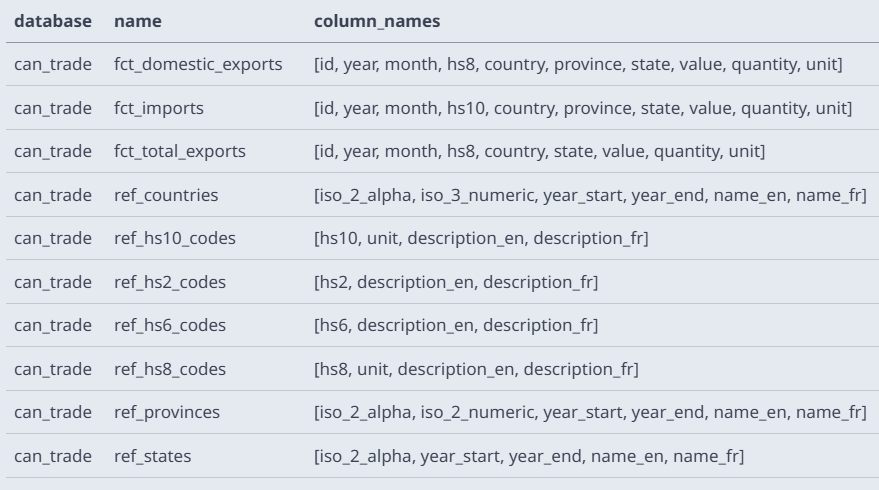This screenshot has width=879, height=490.
Task: Click the ref_provinces name cell
Action: pyautogui.click(x=168, y=413)
